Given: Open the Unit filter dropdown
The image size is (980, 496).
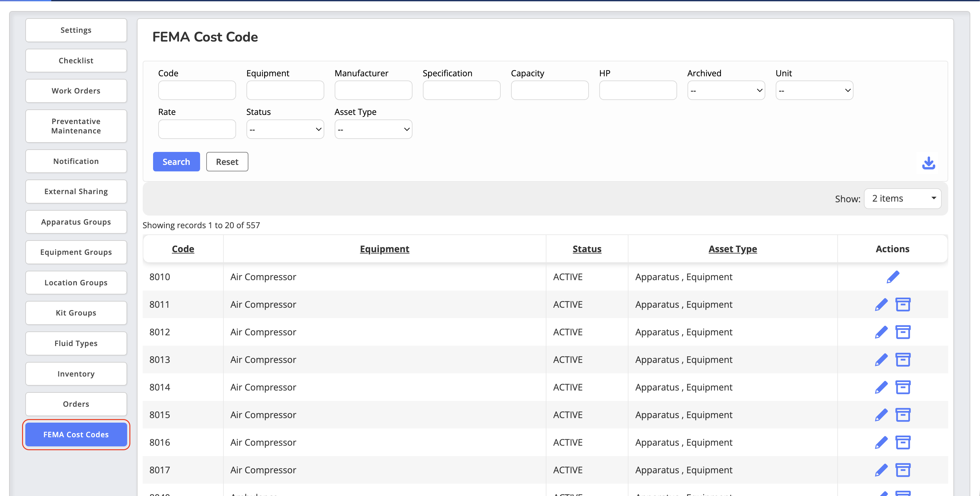Looking at the screenshot, I should click(814, 90).
